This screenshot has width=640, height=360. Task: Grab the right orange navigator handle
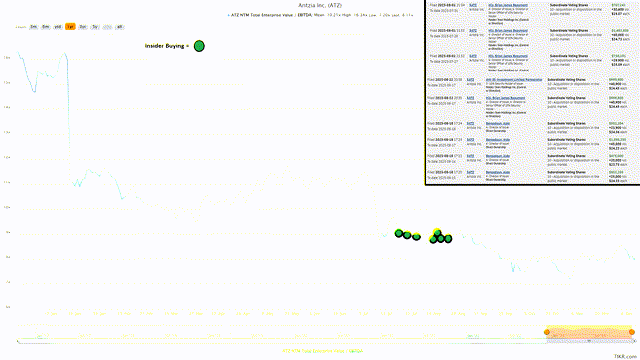pyautogui.click(x=632, y=332)
